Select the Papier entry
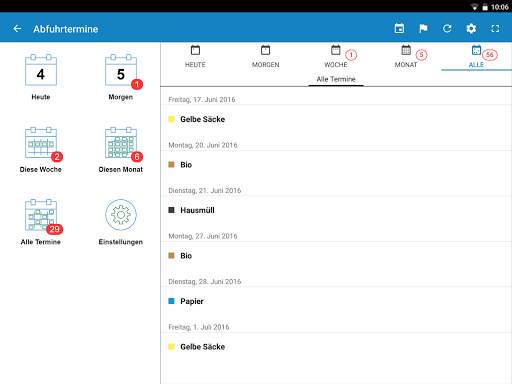 336,301
